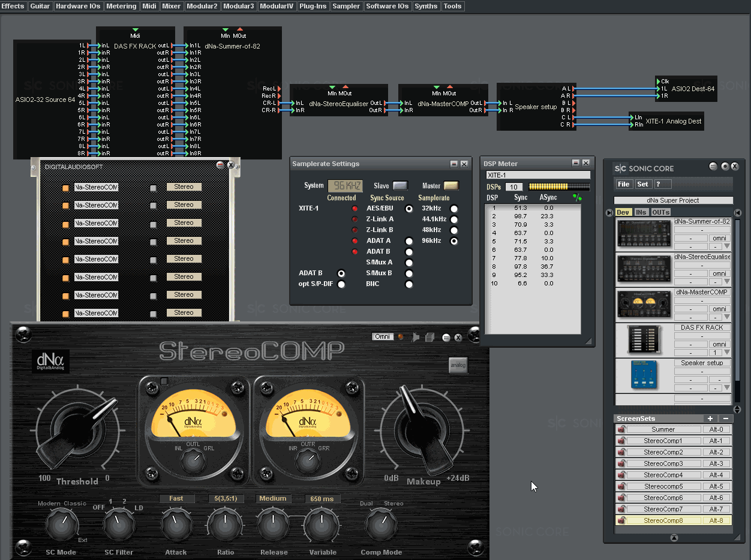Expand dNa-Summer-of-82 device dropdown arrow

pos(727,246)
